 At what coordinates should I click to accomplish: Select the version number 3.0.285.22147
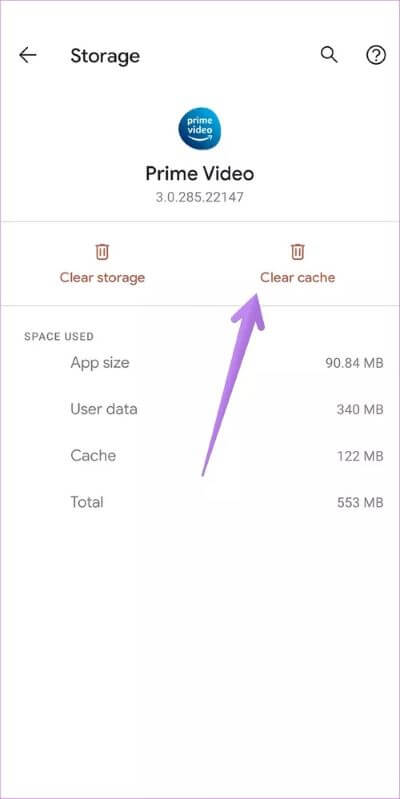click(200, 197)
